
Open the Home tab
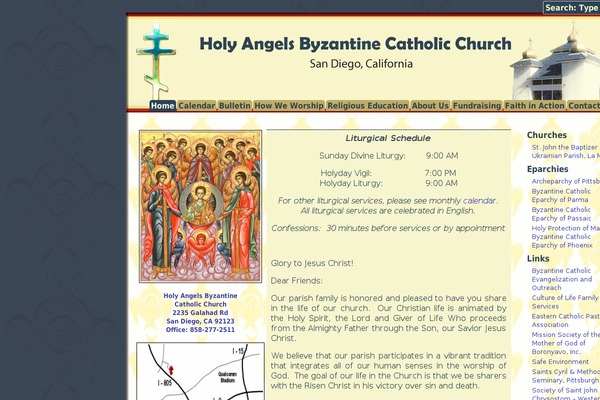pyautogui.click(x=163, y=106)
